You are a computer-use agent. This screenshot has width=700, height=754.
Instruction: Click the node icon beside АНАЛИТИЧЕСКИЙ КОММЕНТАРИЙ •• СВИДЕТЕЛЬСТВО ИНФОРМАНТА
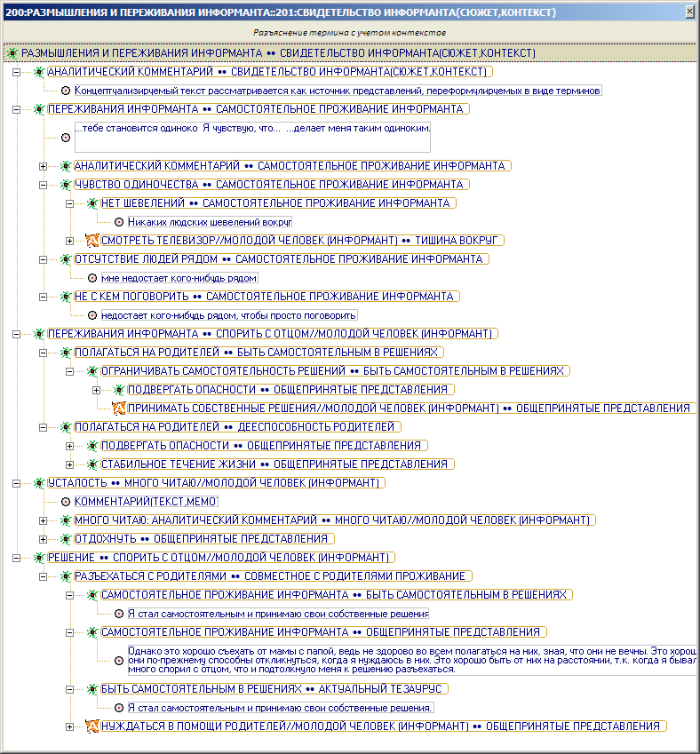coord(39,72)
